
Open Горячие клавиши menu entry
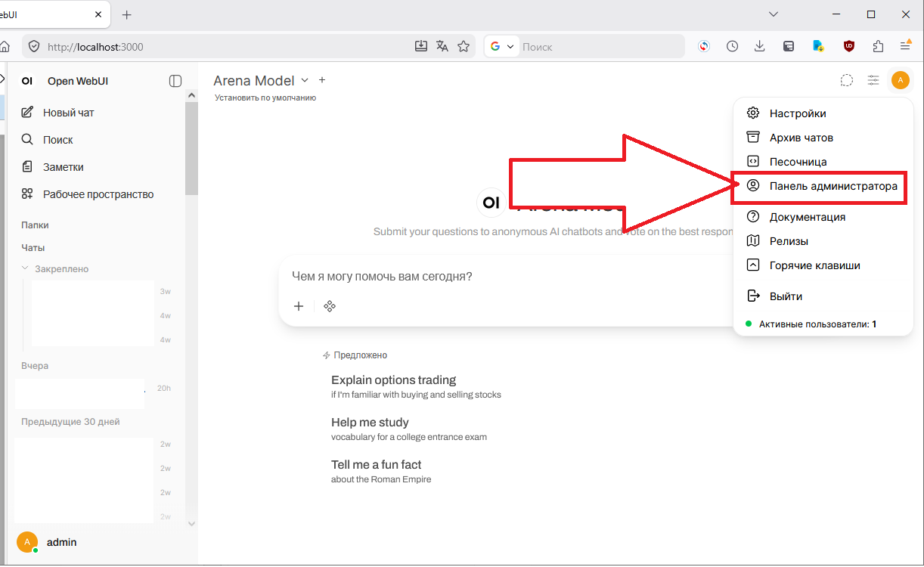tap(823, 265)
